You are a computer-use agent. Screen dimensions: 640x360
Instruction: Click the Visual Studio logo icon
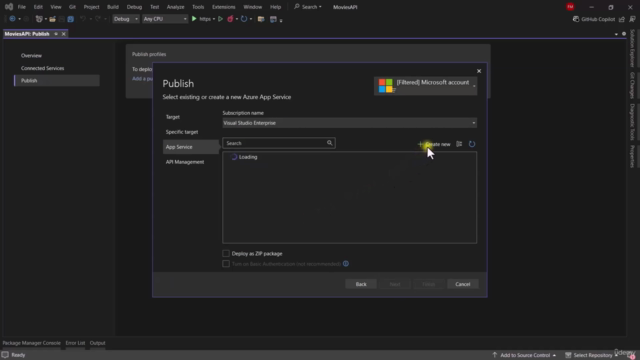tap(9, 7)
